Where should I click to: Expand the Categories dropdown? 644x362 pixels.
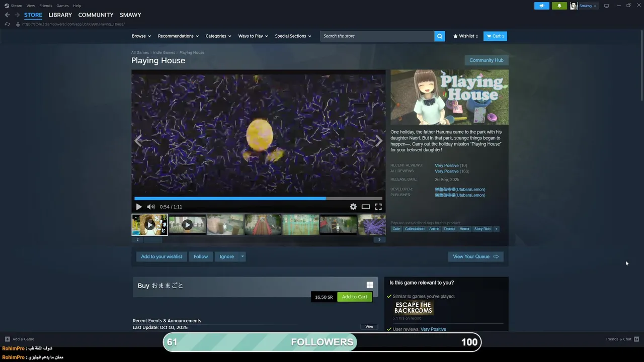click(218, 36)
